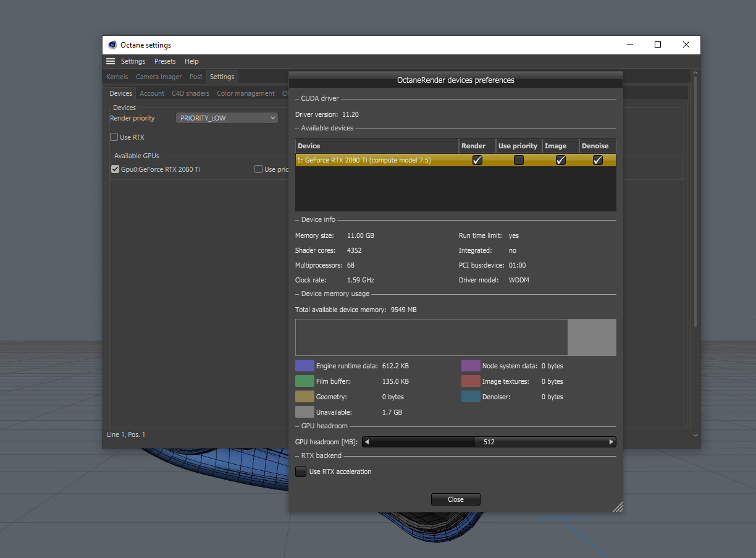The image size is (756, 558).
Task: Click the Engine runtime data color swatch
Action: coord(304,366)
